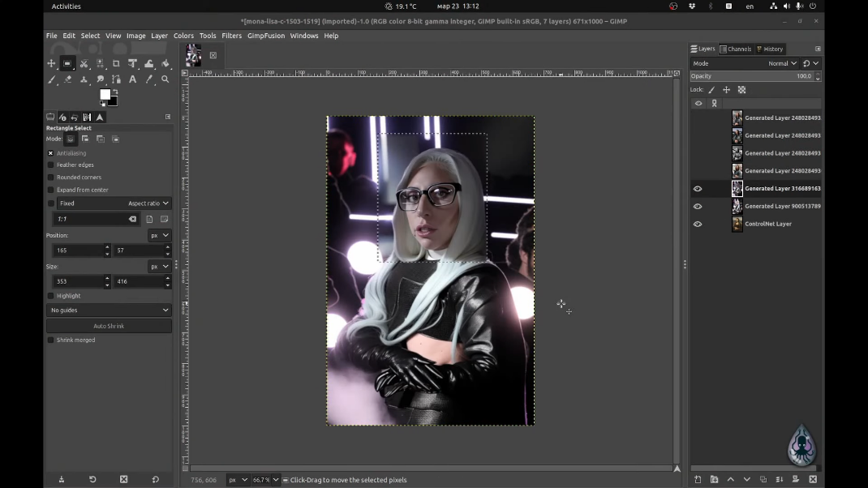Image resolution: width=868 pixels, height=488 pixels.
Task: Open the layer Mode Normal dropdown
Action: coord(782,63)
